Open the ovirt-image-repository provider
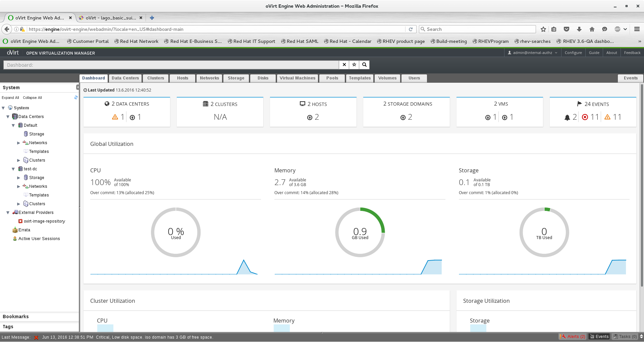This screenshot has height=342, width=644. (x=44, y=221)
